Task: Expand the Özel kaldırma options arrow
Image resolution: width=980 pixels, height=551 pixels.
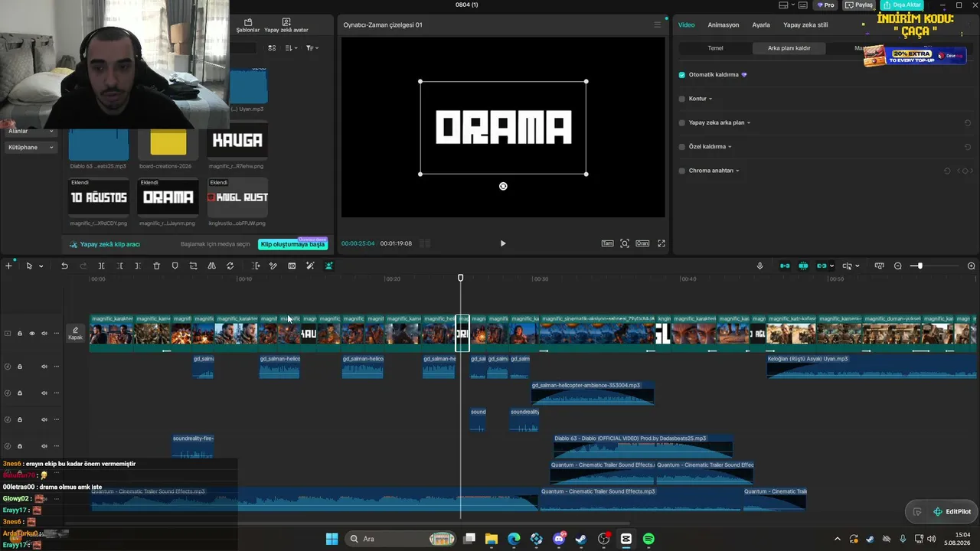Action: (730, 146)
